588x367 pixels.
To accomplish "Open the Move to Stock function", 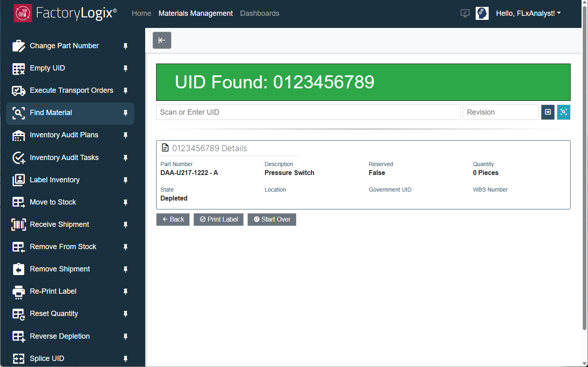I will [x=53, y=202].
